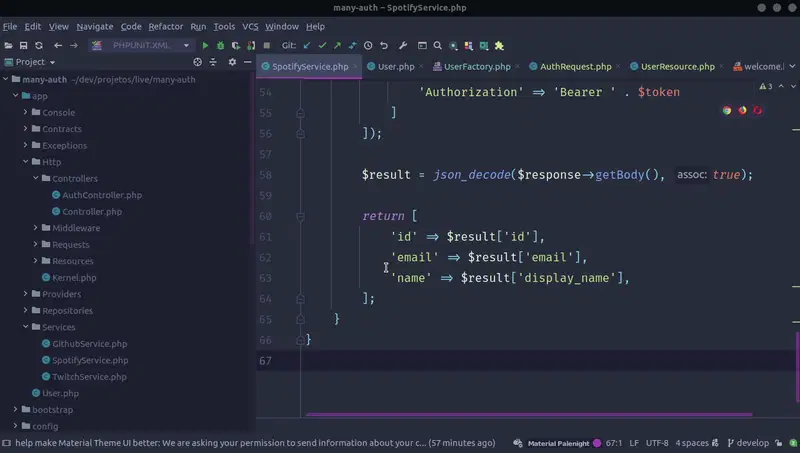The width and height of the screenshot is (800, 453).
Task: Switch to the UserFactory.php tab
Action: pos(476,67)
